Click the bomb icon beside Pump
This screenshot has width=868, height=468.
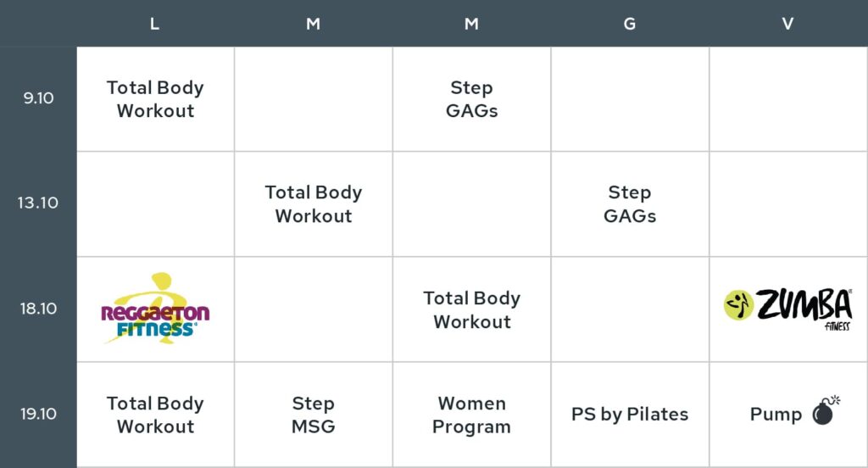(x=826, y=411)
